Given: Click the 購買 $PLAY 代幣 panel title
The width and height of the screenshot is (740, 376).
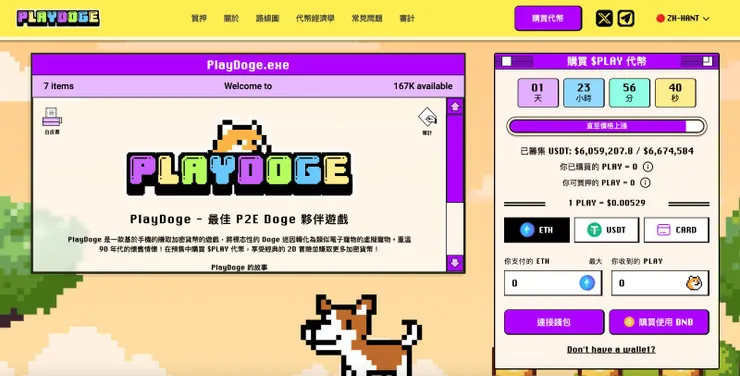Looking at the screenshot, I should point(606,61).
